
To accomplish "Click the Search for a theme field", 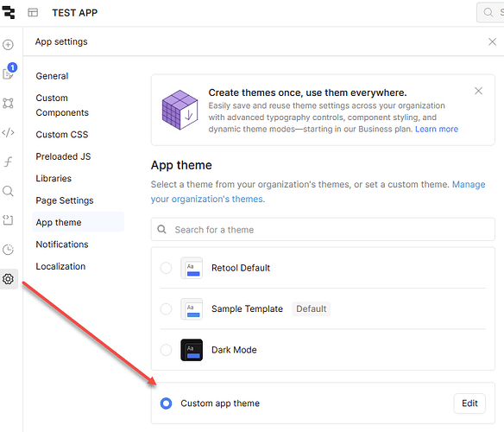I will [323, 230].
